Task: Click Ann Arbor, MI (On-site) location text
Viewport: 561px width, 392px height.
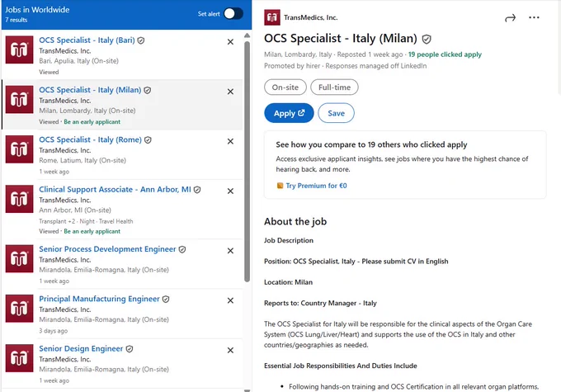Action: tap(75, 210)
